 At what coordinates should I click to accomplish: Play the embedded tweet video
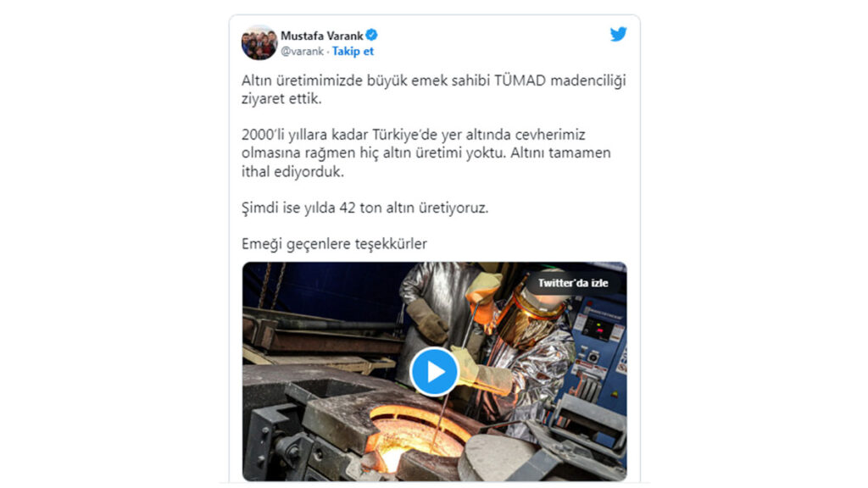(434, 371)
